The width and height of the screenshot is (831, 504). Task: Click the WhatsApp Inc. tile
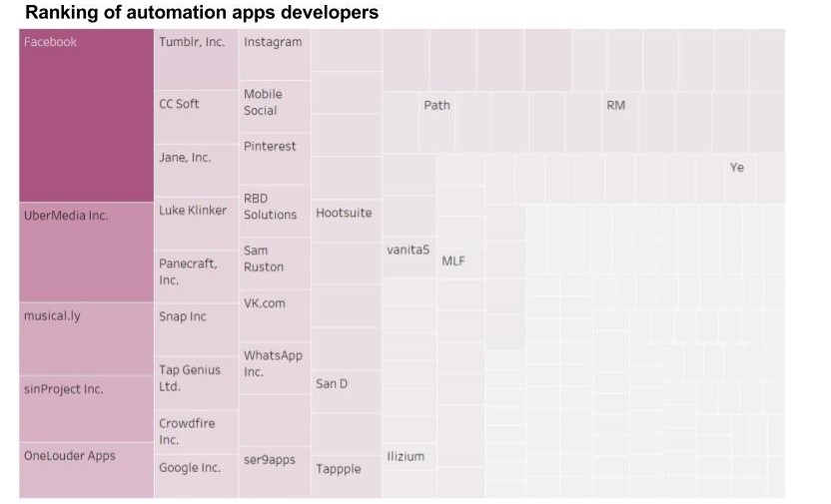tap(275, 368)
